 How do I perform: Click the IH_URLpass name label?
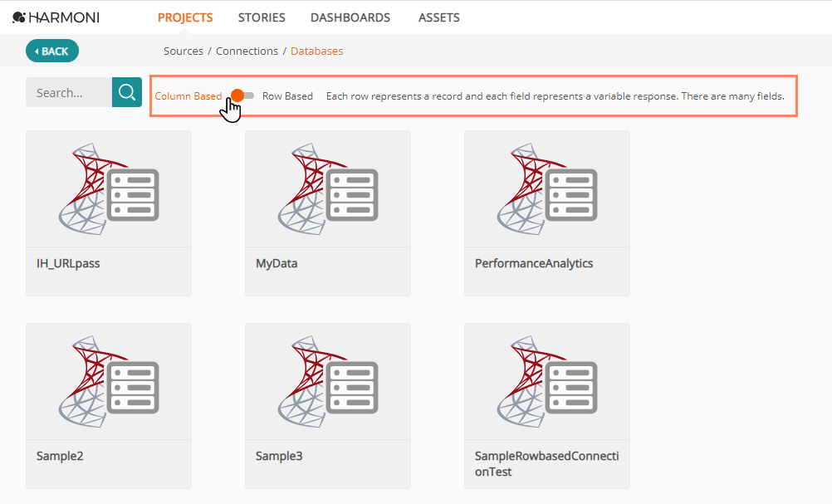[68, 264]
